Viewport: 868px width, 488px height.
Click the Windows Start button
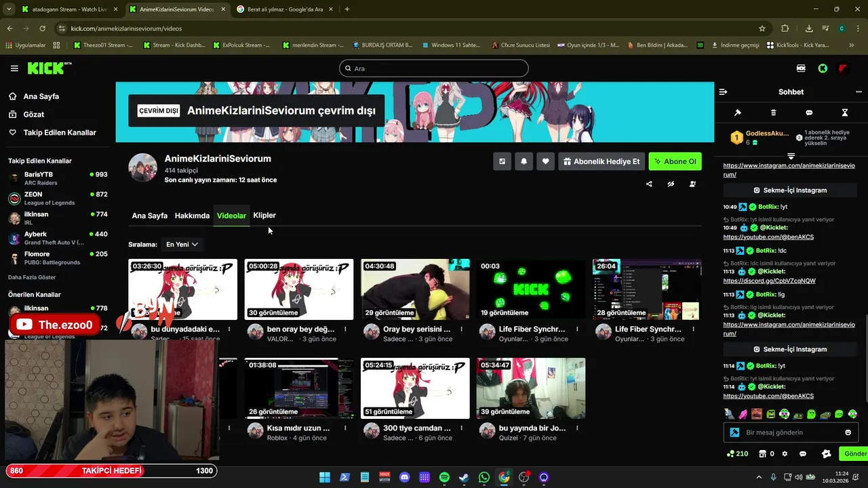point(325,477)
